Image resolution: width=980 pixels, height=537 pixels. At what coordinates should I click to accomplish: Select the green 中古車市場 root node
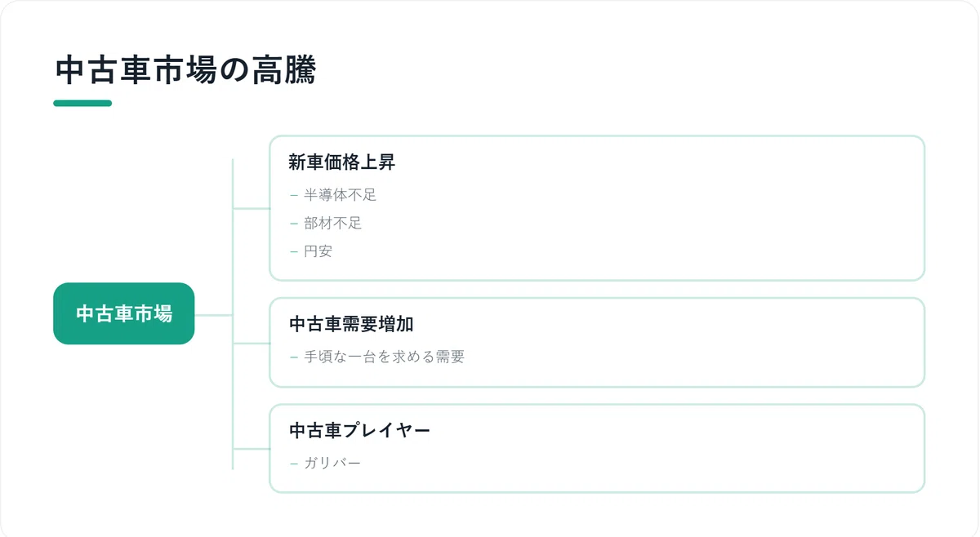pos(124,313)
